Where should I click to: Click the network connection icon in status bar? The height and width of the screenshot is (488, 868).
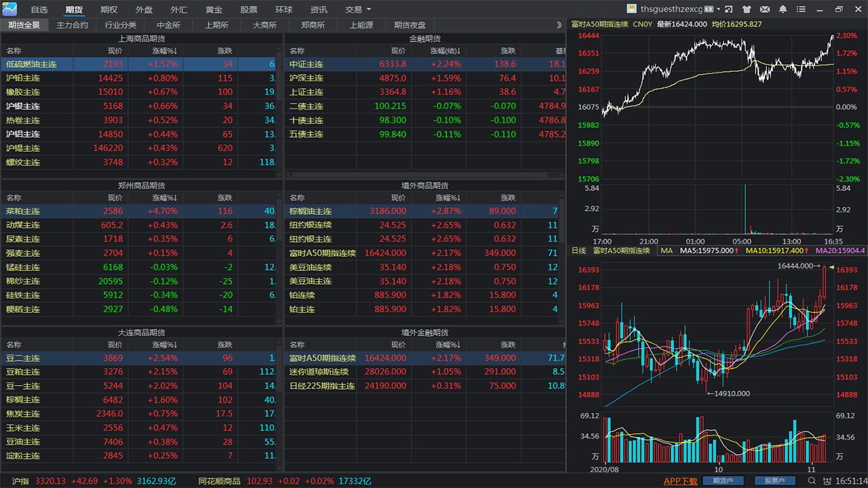[x=826, y=481]
